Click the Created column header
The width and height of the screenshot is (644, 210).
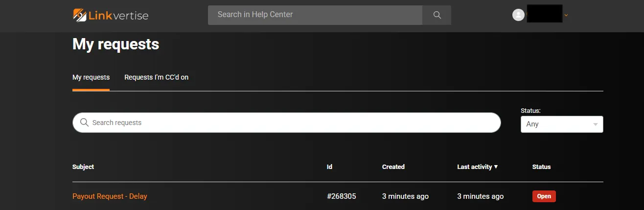pos(393,167)
